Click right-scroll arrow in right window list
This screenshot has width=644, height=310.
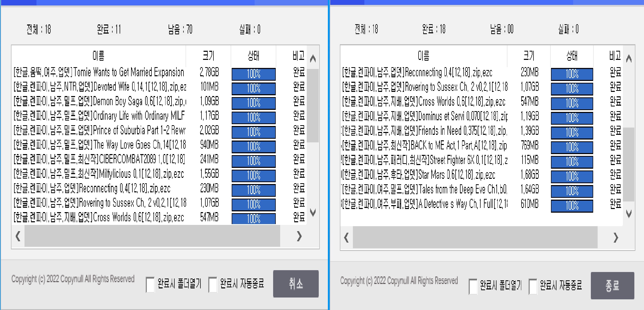click(x=616, y=238)
